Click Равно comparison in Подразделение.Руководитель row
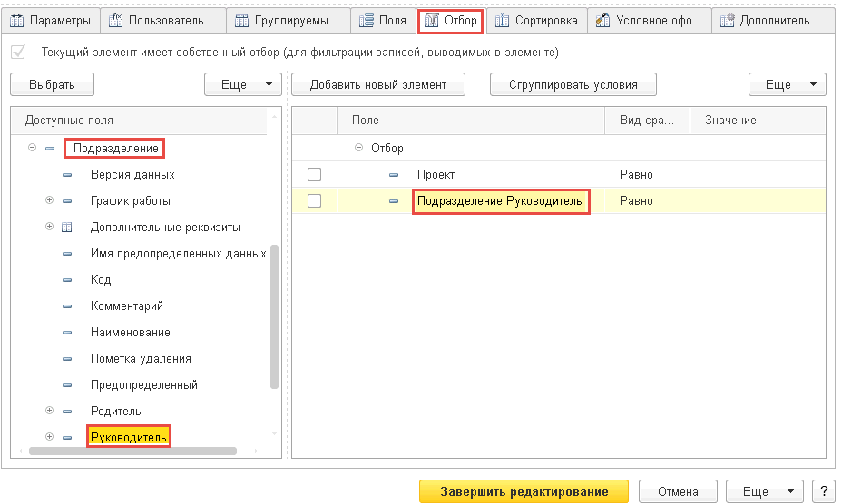Screen dimensions: 842x504 [x=647, y=200]
